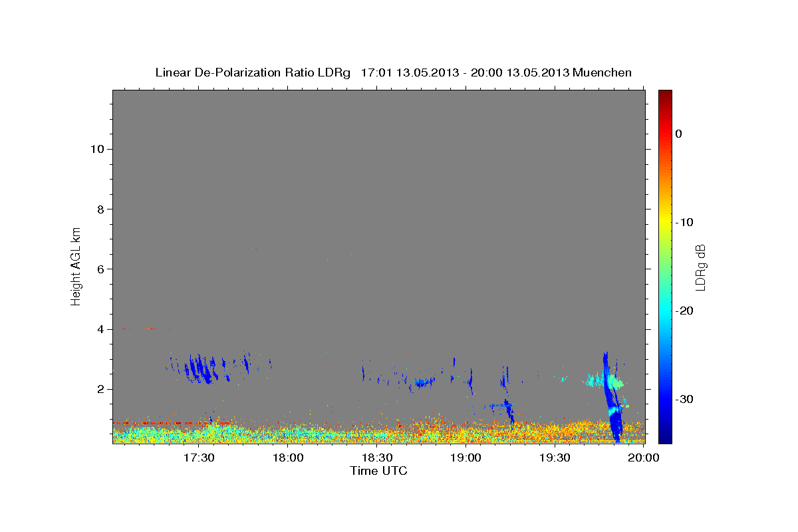Click the colorbar value -10
The height and width of the screenshot is (532, 798).
coord(684,222)
